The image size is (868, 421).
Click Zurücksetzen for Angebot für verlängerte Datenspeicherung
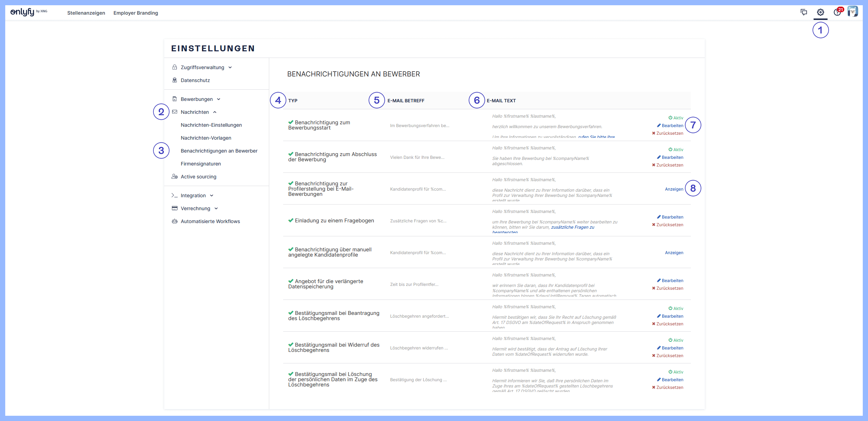click(x=667, y=288)
